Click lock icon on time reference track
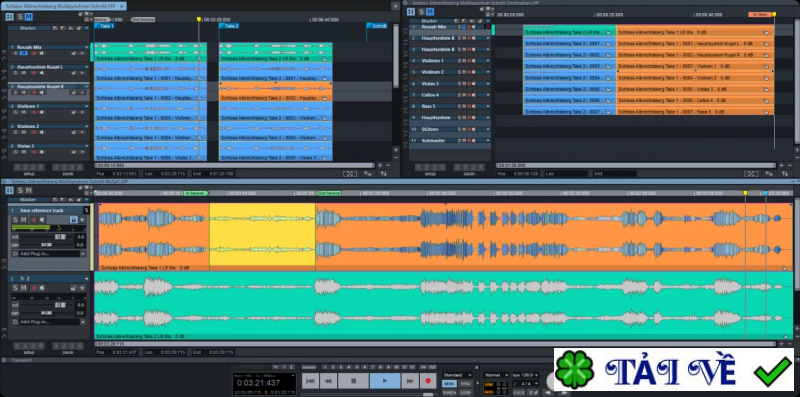This screenshot has width=800, height=397. pyautogui.click(x=73, y=219)
